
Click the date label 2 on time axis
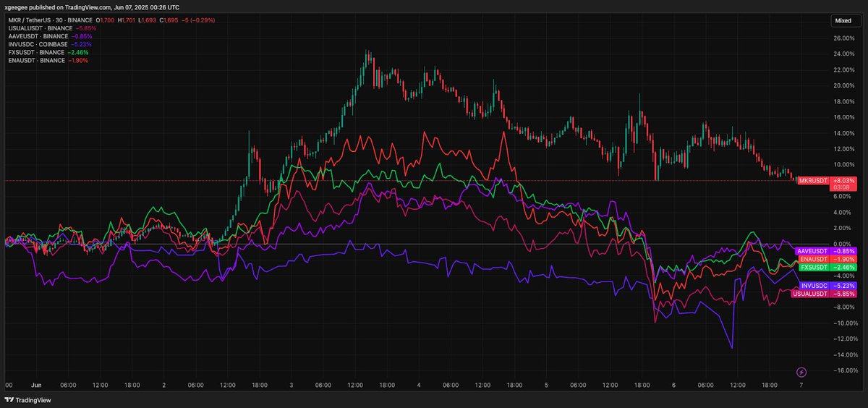163,386
